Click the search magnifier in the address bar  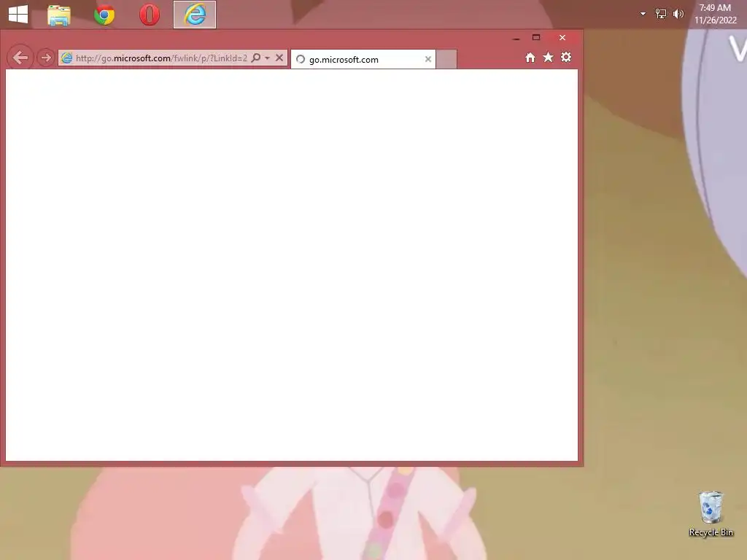coord(256,58)
